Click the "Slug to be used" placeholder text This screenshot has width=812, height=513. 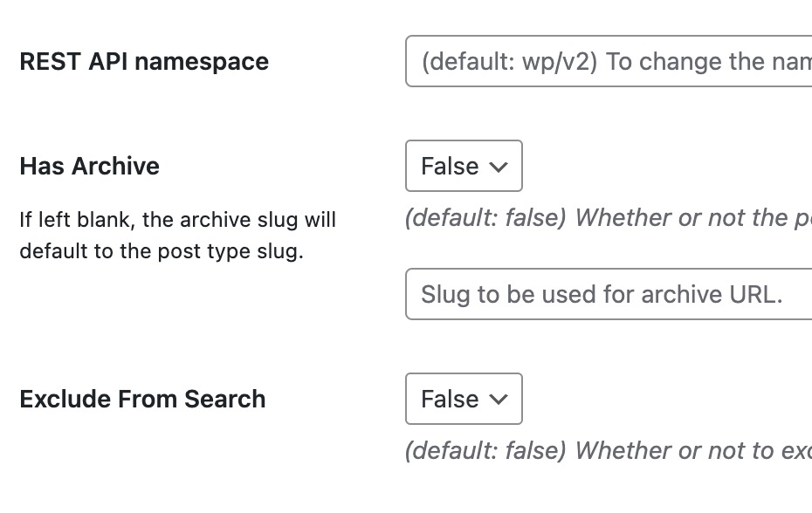[506, 294]
